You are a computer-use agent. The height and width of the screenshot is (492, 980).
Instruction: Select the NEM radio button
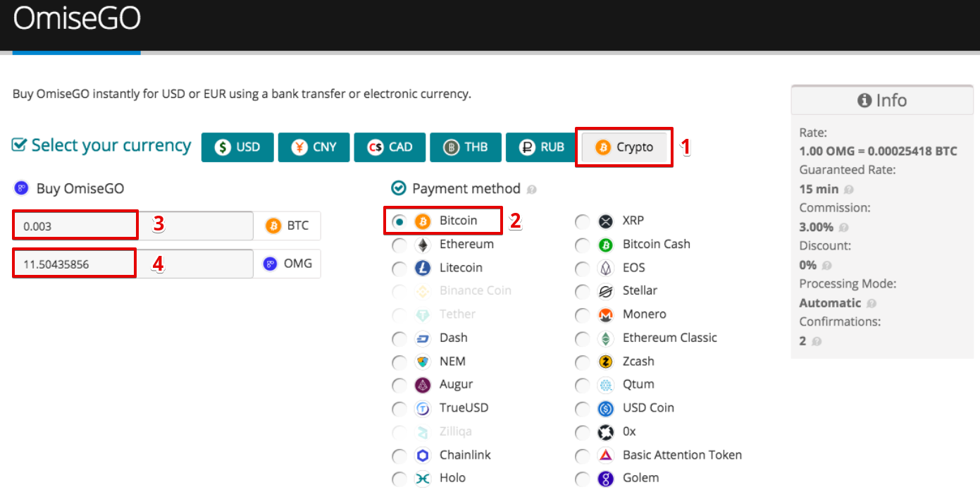[x=399, y=362]
